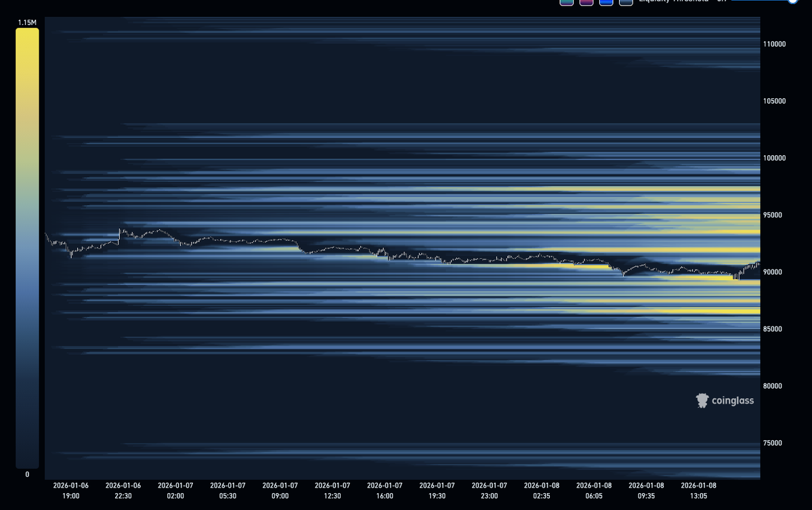Screen dimensions: 812x510
Task: Select the purple heatmap color theme swatch
Action: click(x=586, y=2)
